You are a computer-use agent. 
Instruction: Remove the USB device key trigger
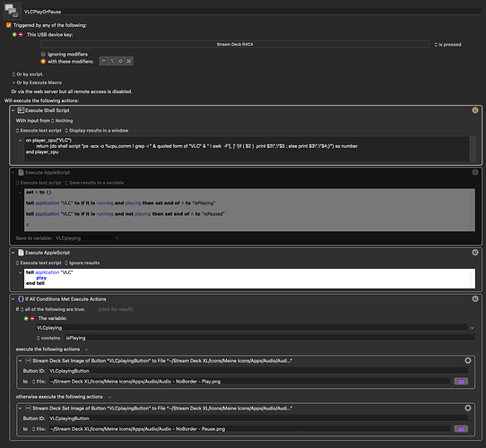click(21, 35)
